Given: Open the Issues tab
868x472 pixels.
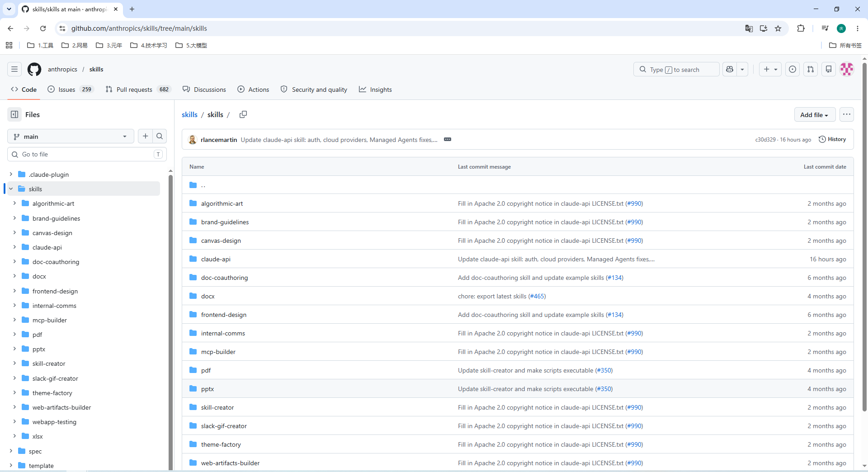Looking at the screenshot, I should pos(71,90).
